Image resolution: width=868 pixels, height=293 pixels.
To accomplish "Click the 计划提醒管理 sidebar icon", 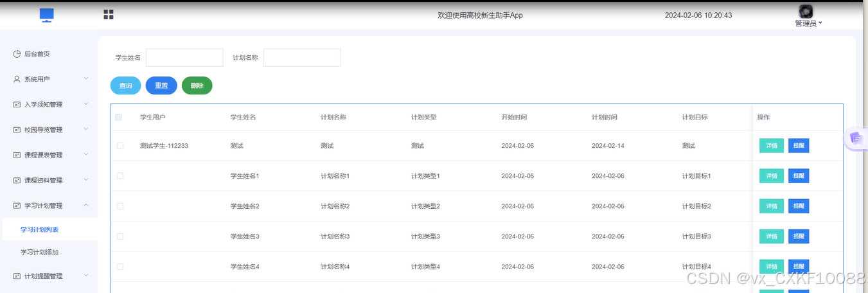I will tap(17, 276).
